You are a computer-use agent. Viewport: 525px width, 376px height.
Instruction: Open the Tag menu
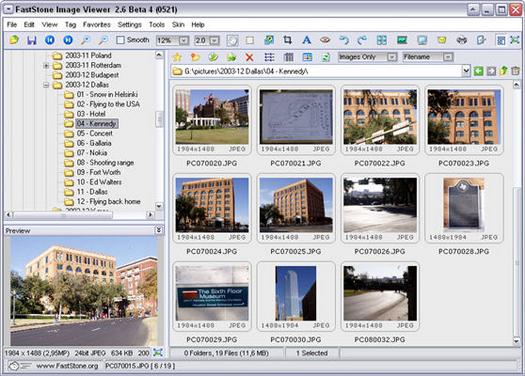(70, 25)
